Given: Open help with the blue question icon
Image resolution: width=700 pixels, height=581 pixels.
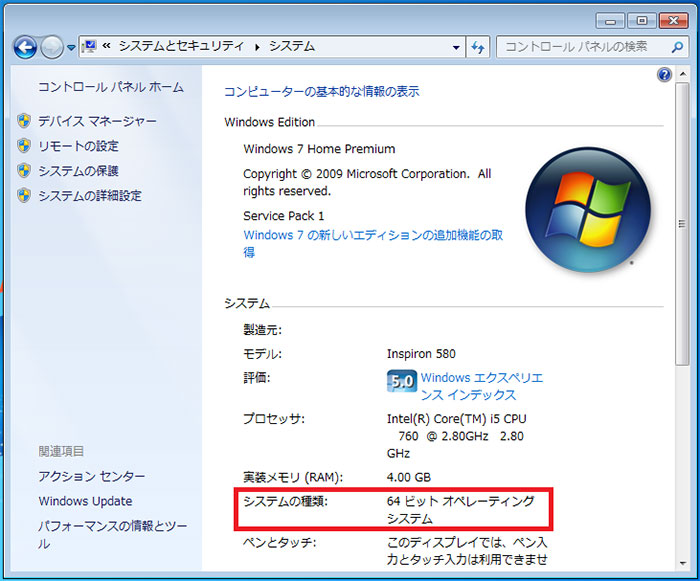Looking at the screenshot, I should [664, 74].
